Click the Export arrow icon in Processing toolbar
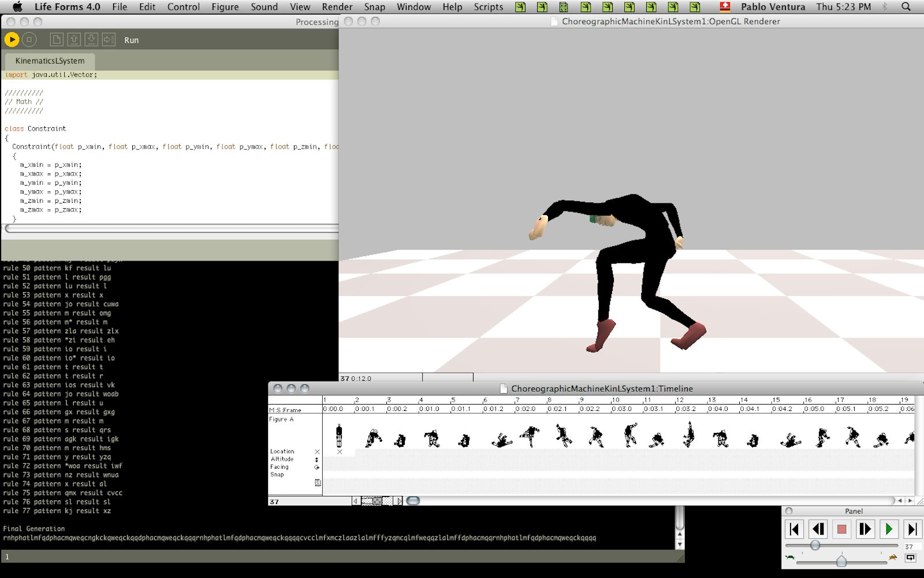 109,39
